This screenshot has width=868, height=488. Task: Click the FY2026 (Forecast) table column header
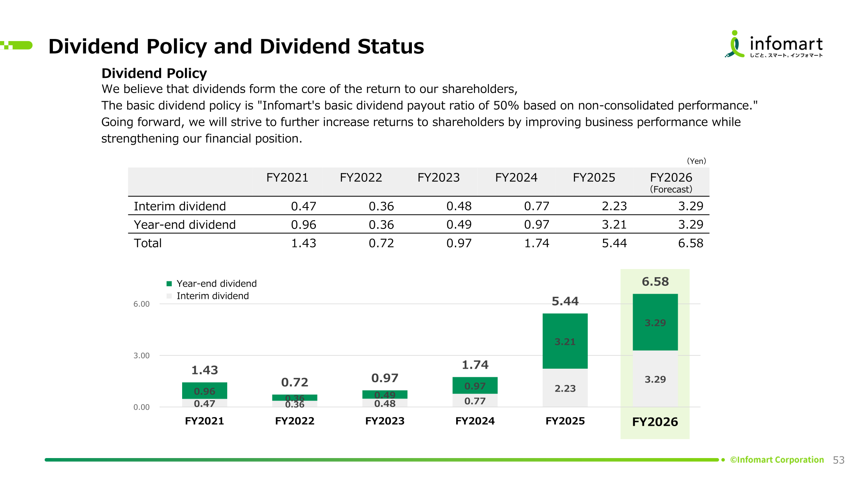coord(671,182)
